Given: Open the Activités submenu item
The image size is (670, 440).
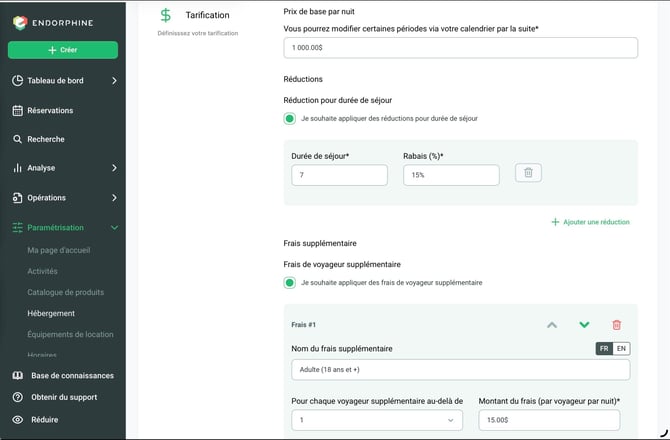Looking at the screenshot, I should 42,271.
